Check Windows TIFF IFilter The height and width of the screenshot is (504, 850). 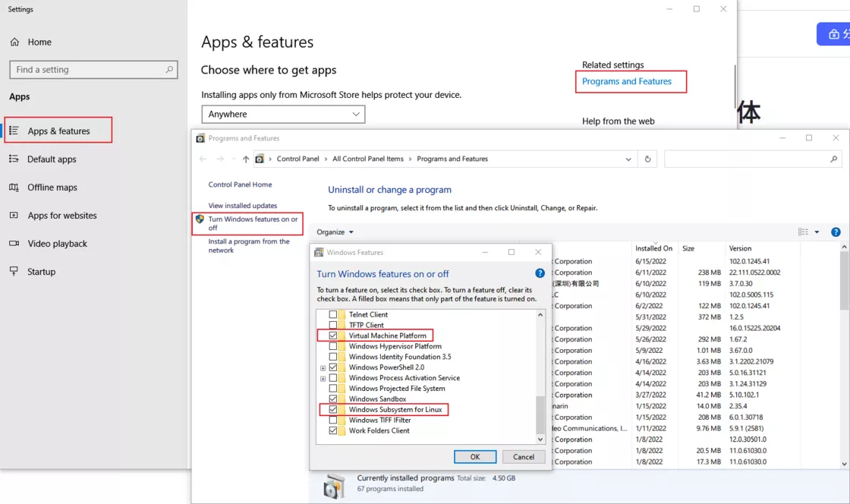[x=333, y=420]
